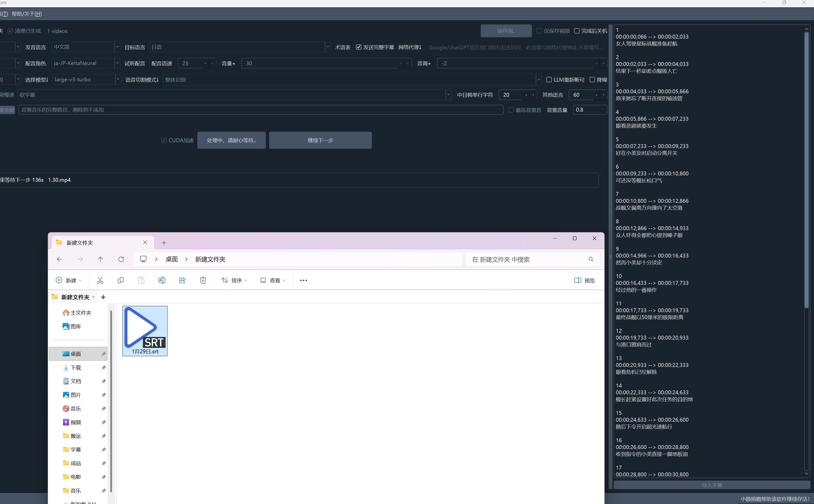Click the Copy icon in Explorer toolbar
814x504 pixels.
pos(121,280)
